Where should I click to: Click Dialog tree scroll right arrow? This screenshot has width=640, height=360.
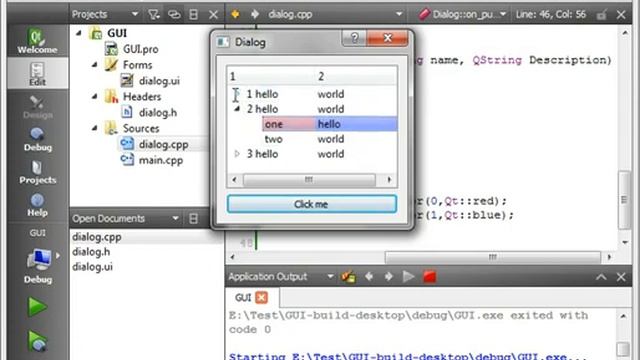[x=389, y=180]
